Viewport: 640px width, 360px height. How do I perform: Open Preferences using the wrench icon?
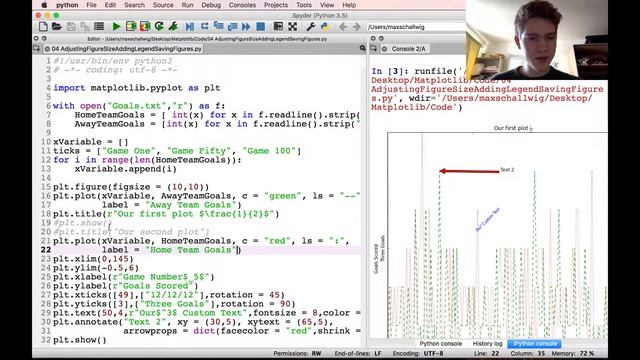point(310,27)
